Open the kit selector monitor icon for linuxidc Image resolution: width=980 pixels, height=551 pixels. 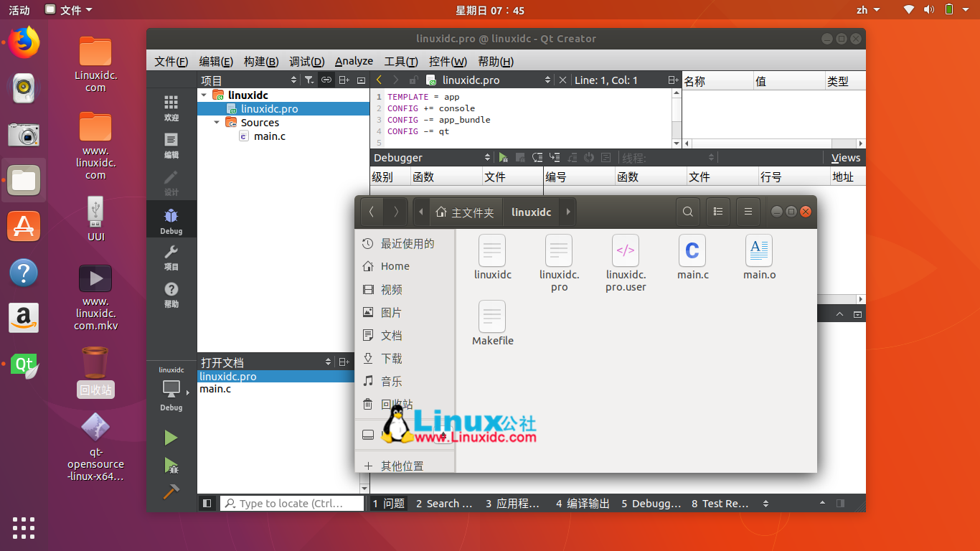[171, 390]
